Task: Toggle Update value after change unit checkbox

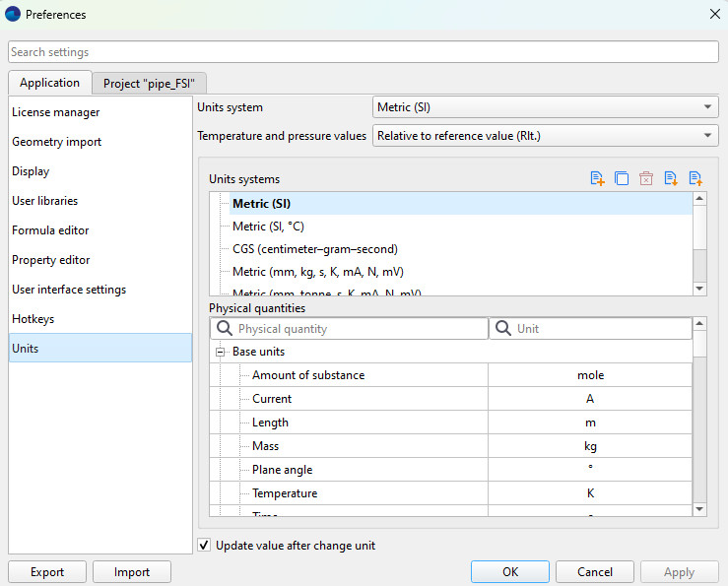Action: pyautogui.click(x=204, y=546)
